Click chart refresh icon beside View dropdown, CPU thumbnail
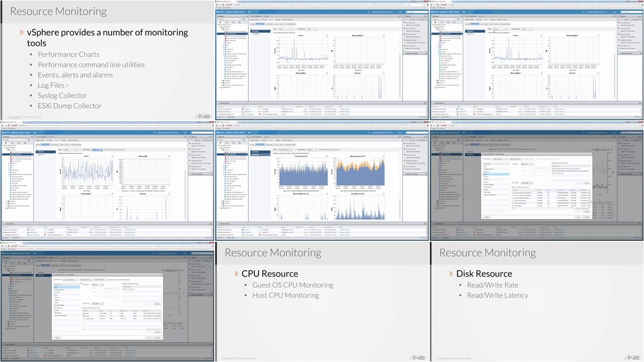644x362 pixels. coord(179,270)
